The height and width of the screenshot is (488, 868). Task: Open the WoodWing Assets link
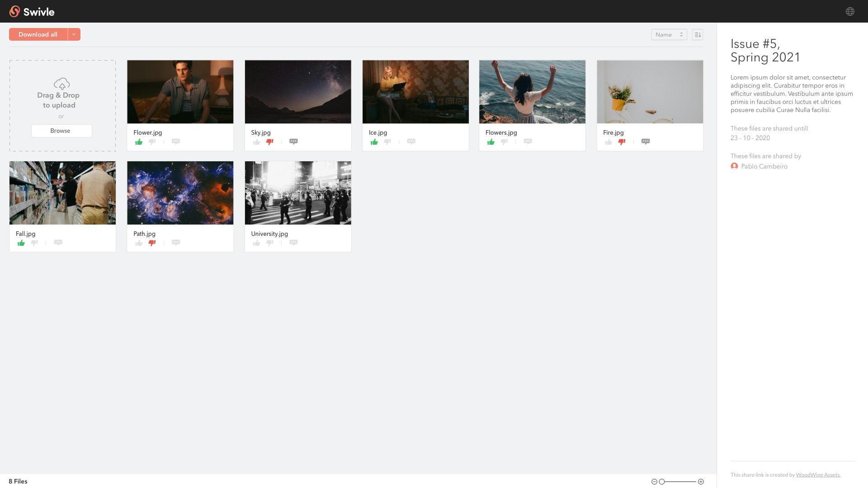click(817, 475)
